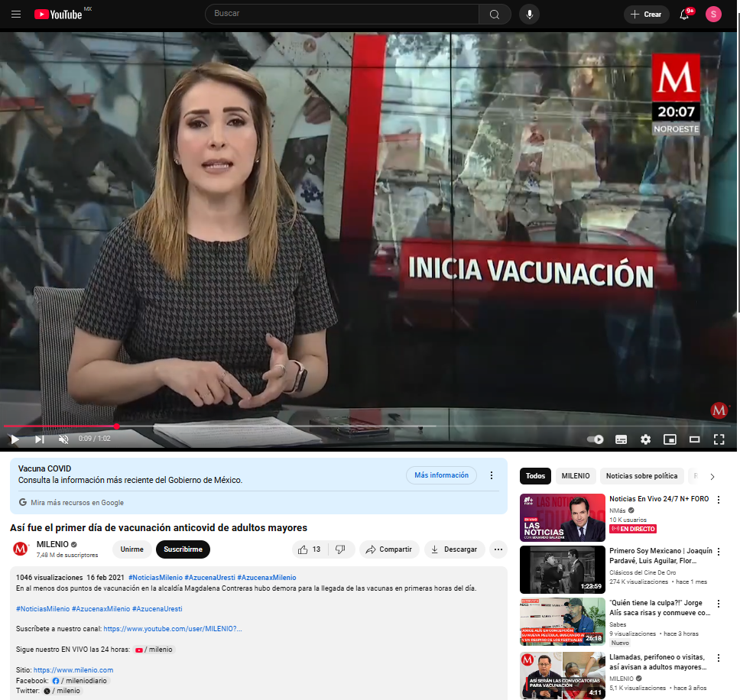Select the MILENIO filter chip
Viewport: 740px width, 700px height.
(x=576, y=476)
